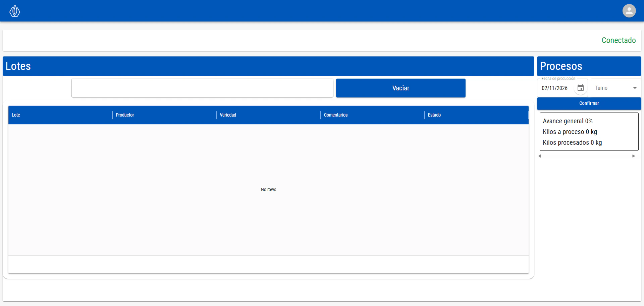Focus the Lotes search input field
The image size is (644, 306).
coord(202,88)
